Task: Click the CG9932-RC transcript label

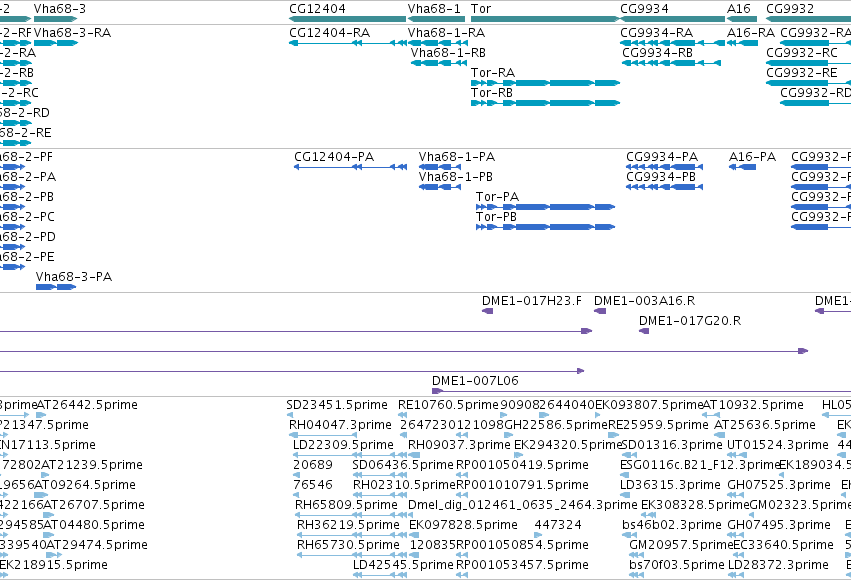Action: click(x=802, y=53)
